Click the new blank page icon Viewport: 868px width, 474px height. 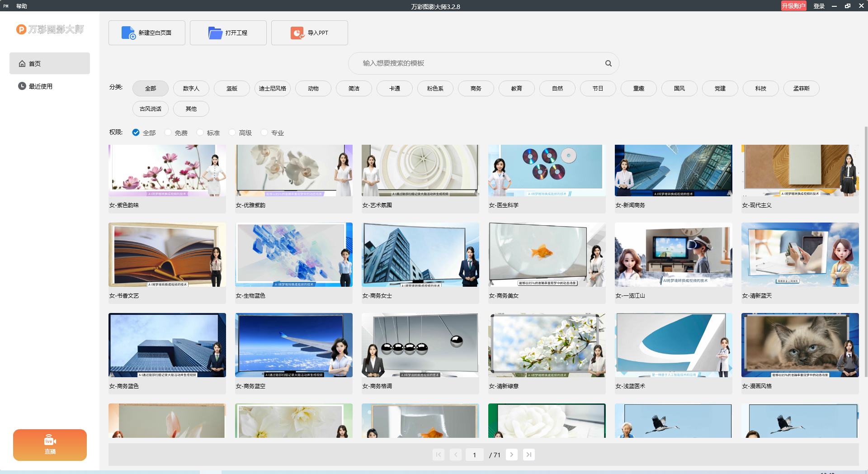(x=128, y=33)
